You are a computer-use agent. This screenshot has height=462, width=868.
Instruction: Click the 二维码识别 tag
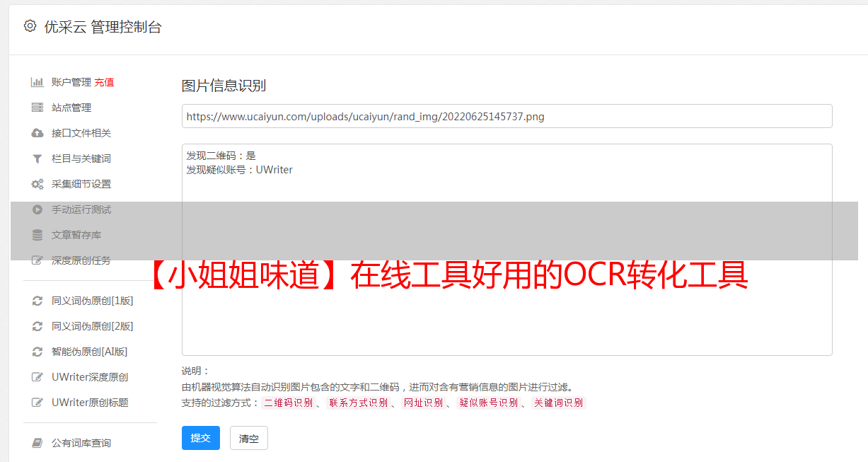tap(289, 403)
